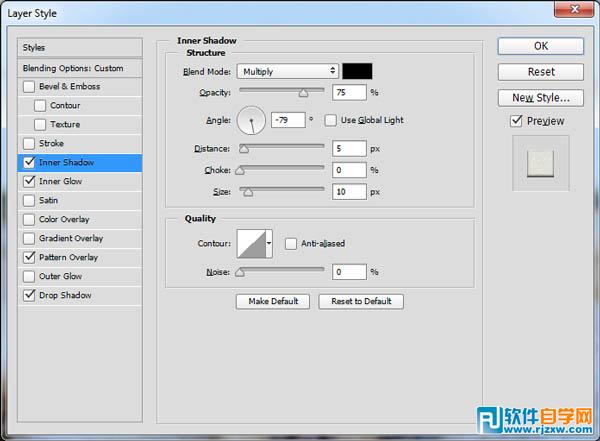Viewport: 600px width, 441px height.
Task: Enable the Anti-aliased checkbox
Action: [291, 243]
